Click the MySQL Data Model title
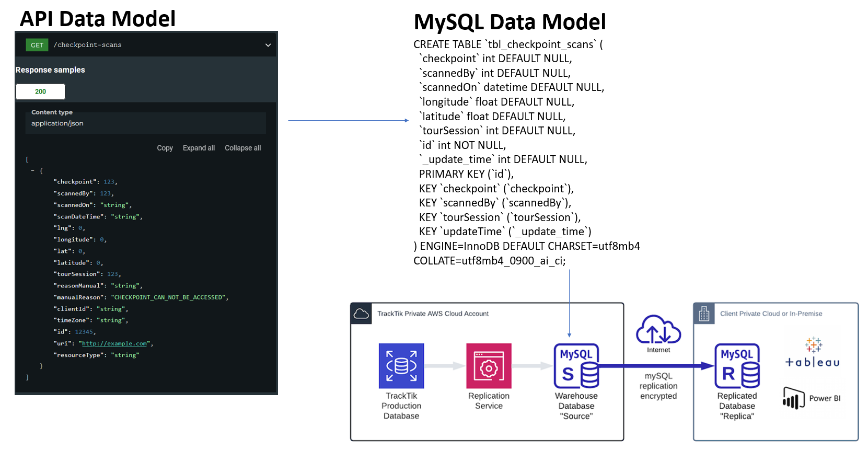 point(510,22)
